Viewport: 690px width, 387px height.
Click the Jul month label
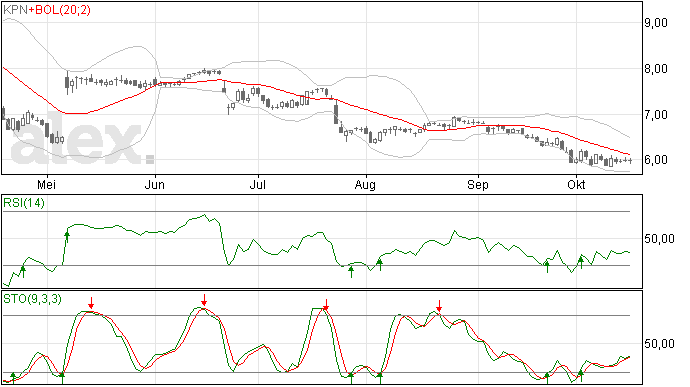pos(257,184)
